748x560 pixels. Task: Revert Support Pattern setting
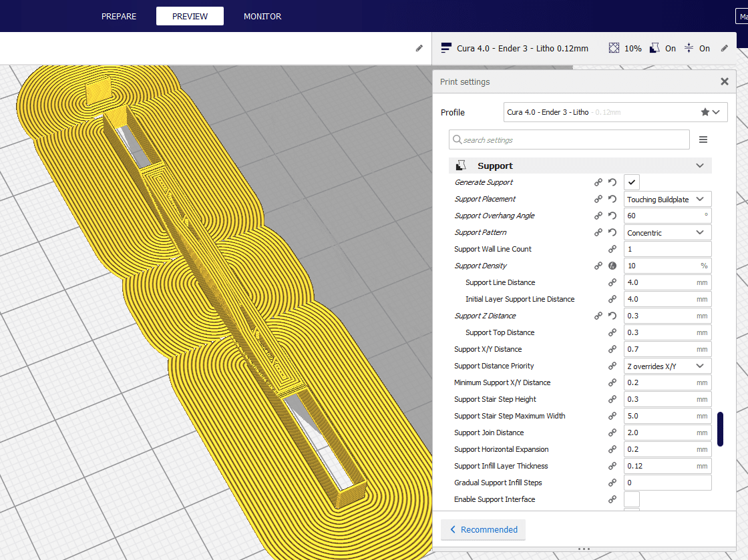coord(612,232)
